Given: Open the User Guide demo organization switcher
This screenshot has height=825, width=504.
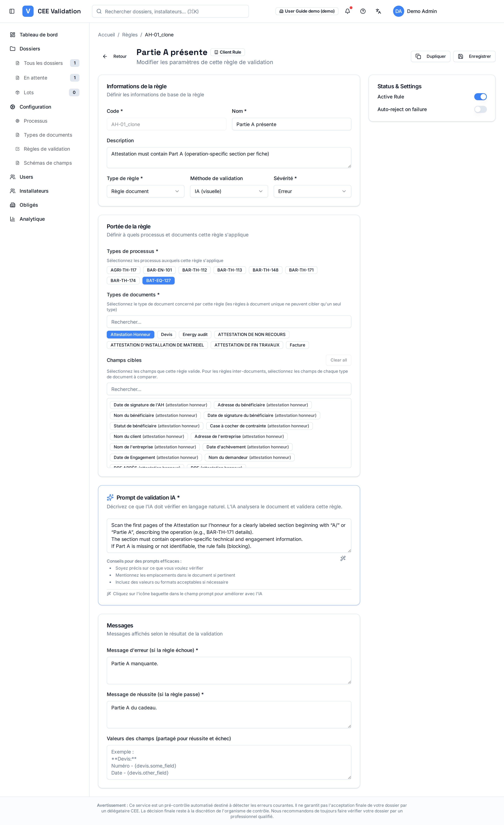Looking at the screenshot, I should [x=307, y=11].
